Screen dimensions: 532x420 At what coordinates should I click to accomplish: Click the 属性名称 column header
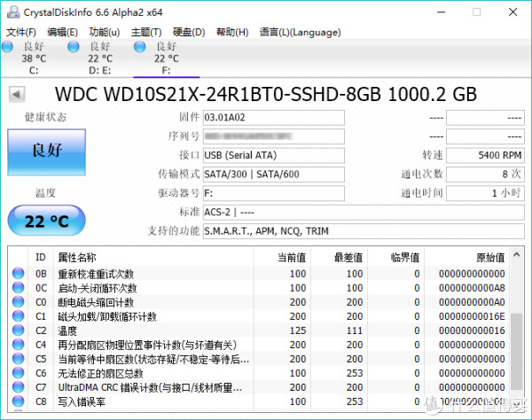pyautogui.click(x=153, y=257)
